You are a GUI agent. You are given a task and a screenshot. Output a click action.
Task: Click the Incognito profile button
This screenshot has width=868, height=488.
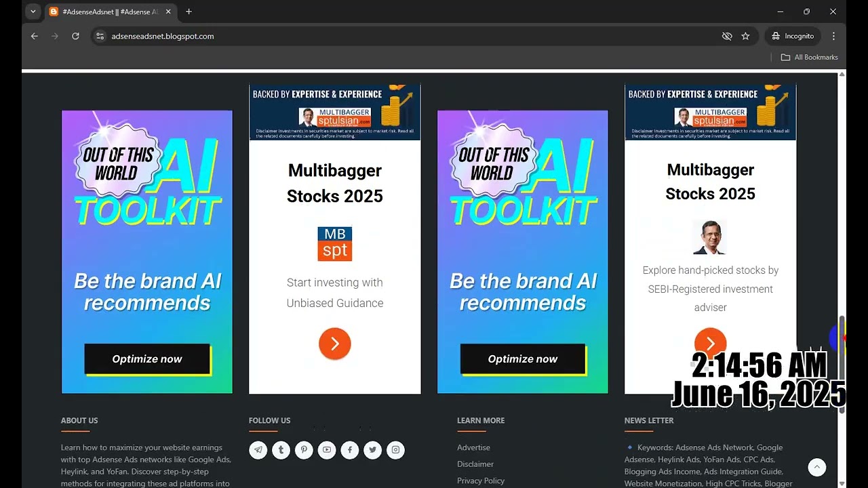(792, 36)
